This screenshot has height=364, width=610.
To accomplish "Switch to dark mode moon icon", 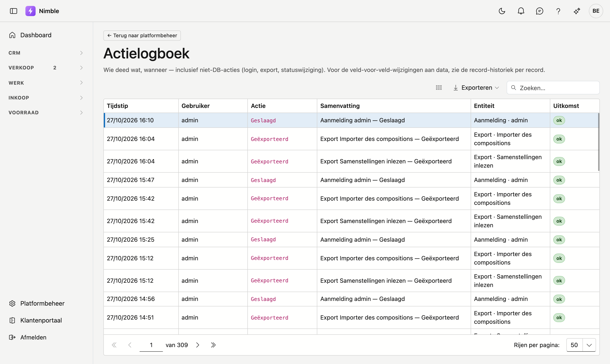I will pyautogui.click(x=502, y=11).
